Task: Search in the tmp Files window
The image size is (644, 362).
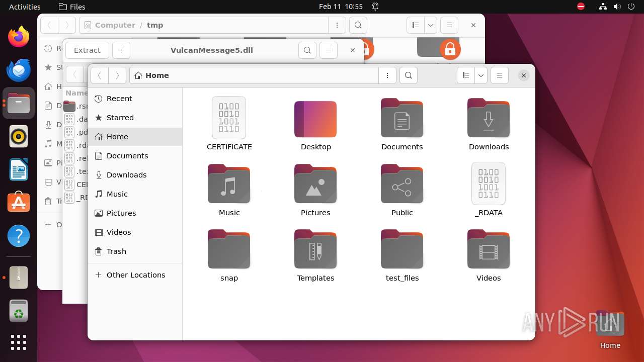Action: (x=358, y=25)
